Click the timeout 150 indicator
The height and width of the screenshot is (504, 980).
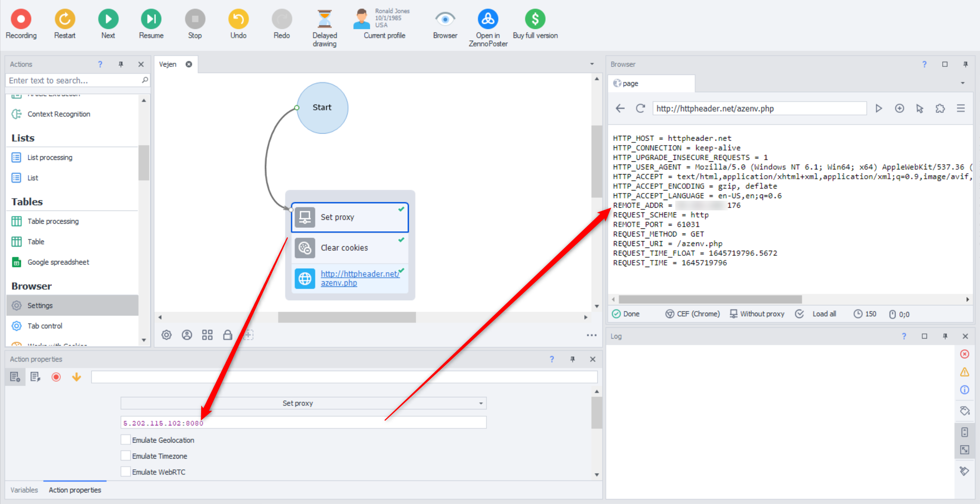[x=865, y=314]
